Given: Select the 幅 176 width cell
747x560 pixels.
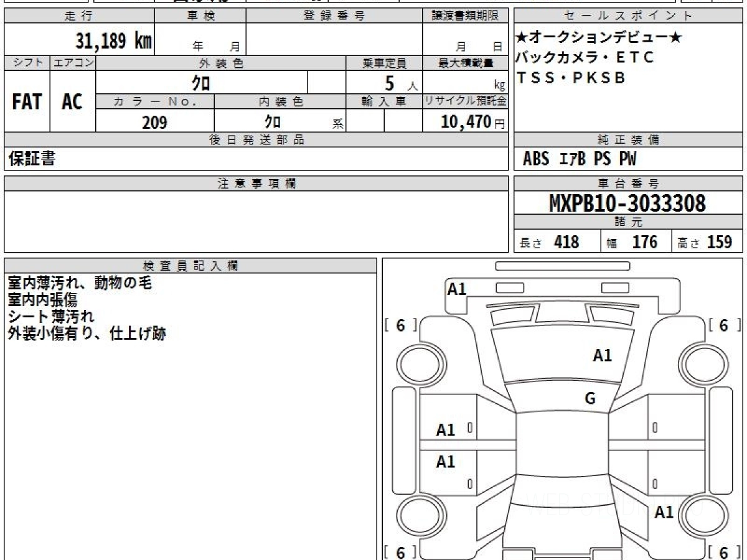Looking at the screenshot, I should point(636,242).
